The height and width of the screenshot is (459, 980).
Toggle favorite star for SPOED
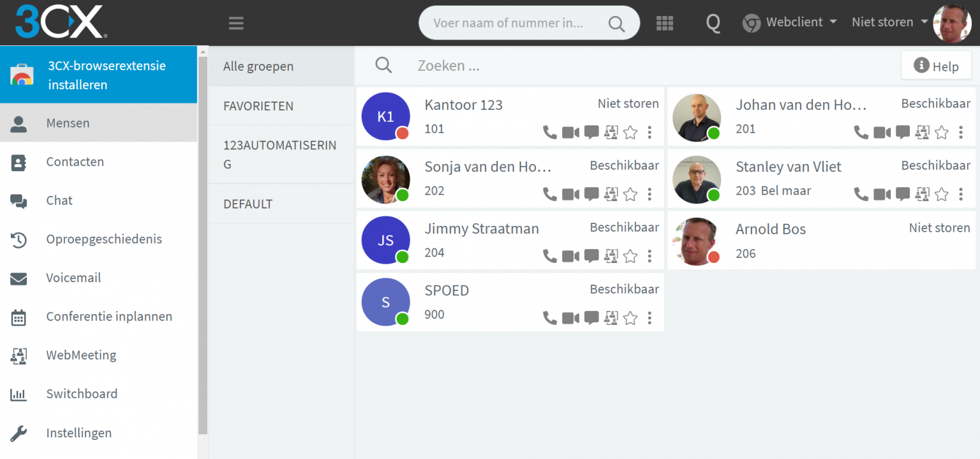630,318
